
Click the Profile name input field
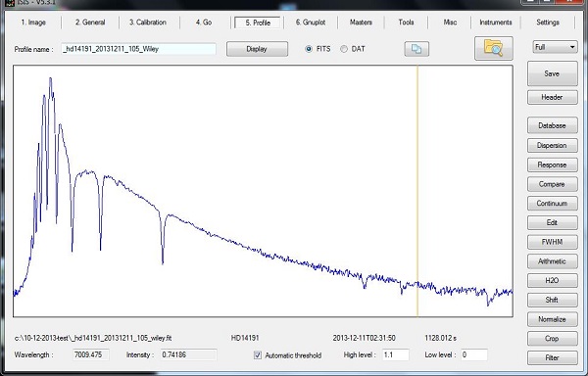139,49
